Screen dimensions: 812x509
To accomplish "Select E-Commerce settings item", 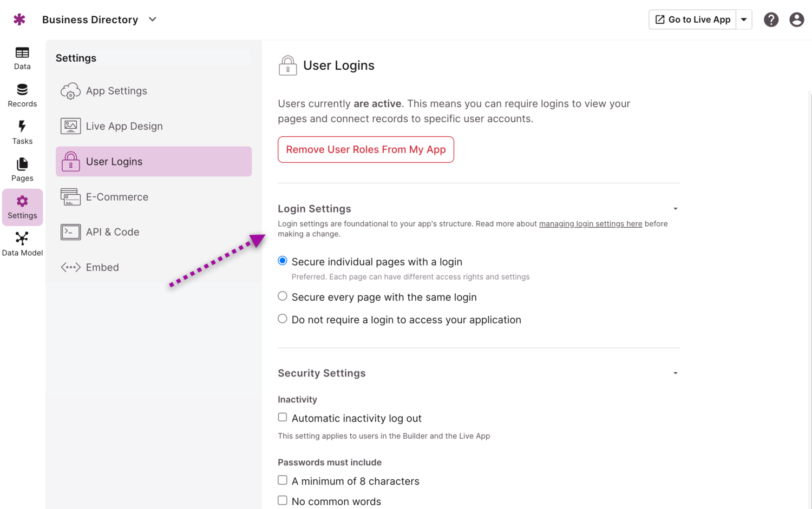I will [x=117, y=197].
